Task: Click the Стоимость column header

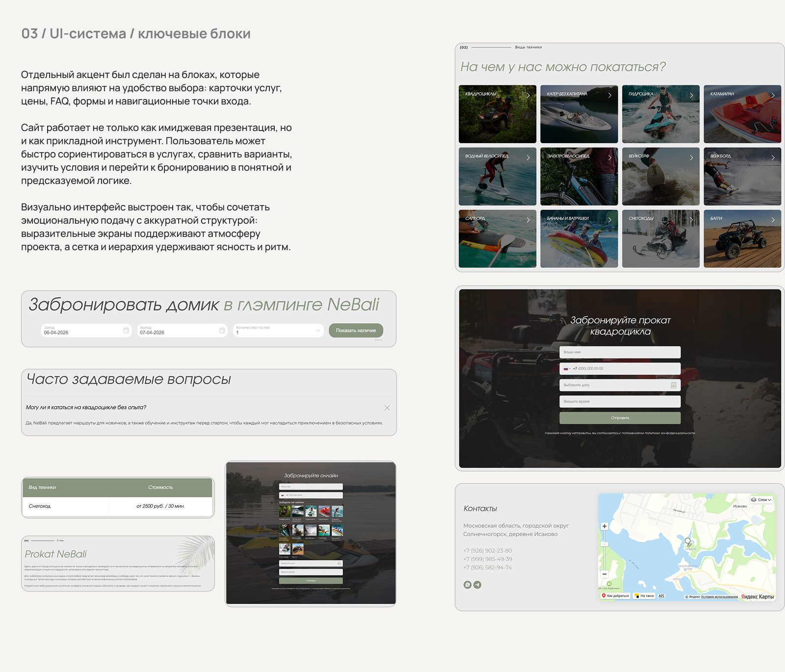Action: pyautogui.click(x=160, y=488)
